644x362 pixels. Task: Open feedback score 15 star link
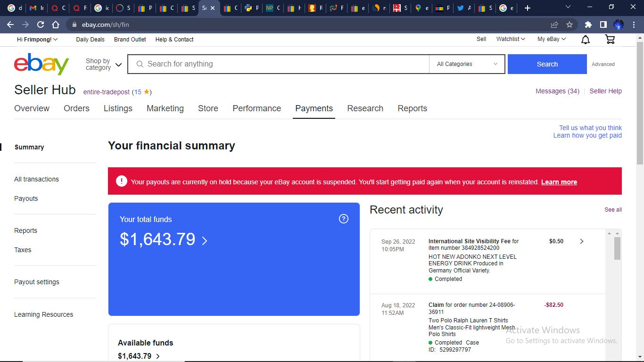click(x=141, y=92)
